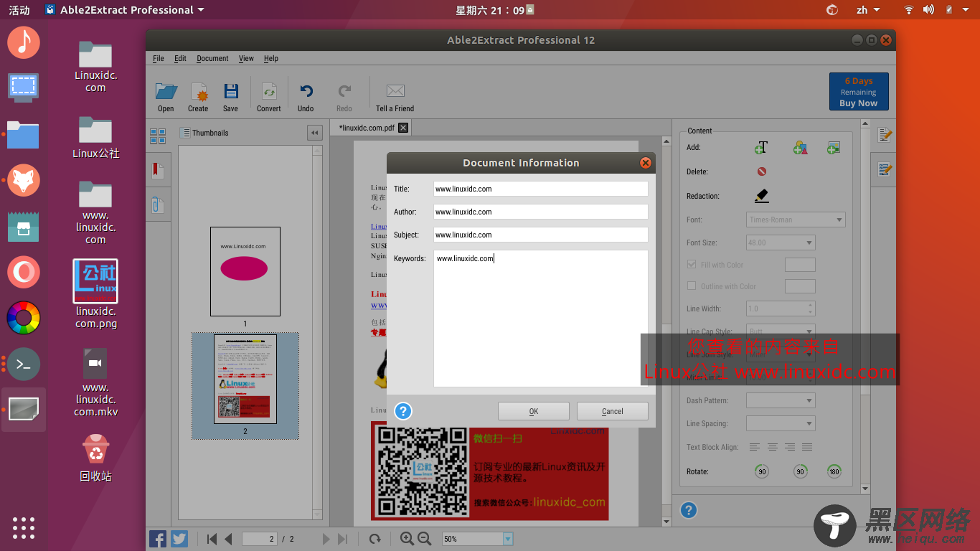Screen dimensions: 980x551
Task: Click the Outline with Color swatch
Action: tap(800, 286)
